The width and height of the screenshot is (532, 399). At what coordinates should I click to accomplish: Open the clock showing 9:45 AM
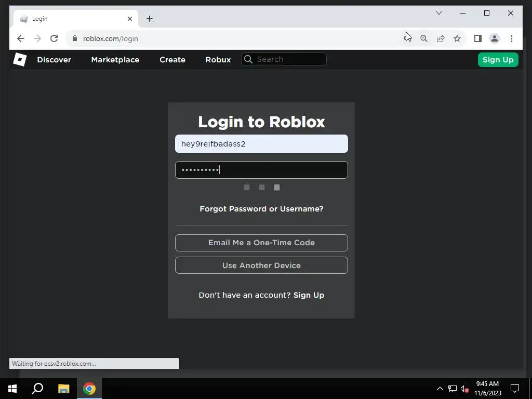coord(487,389)
